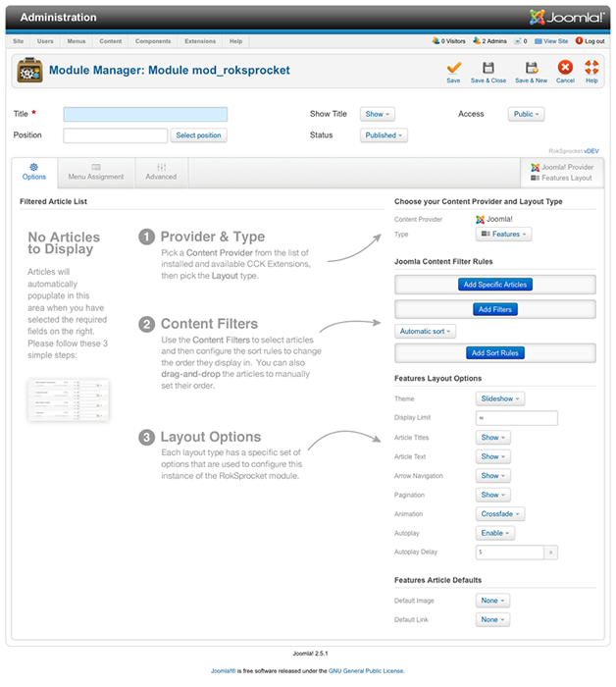The width and height of the screenshot is (616, 687).
Task: Click the Joomla!® footer link
Action: tap(224, 670)
